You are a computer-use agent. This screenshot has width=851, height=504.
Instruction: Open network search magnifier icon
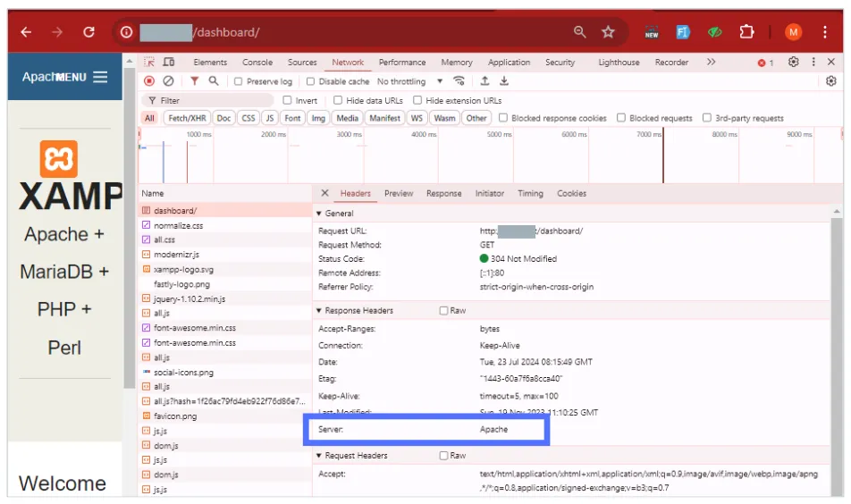[x=214, y=80]
